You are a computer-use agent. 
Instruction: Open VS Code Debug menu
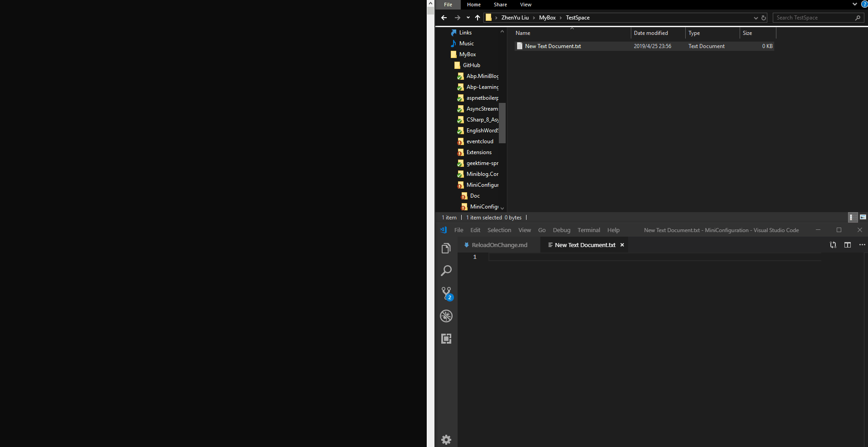[561, 230]
